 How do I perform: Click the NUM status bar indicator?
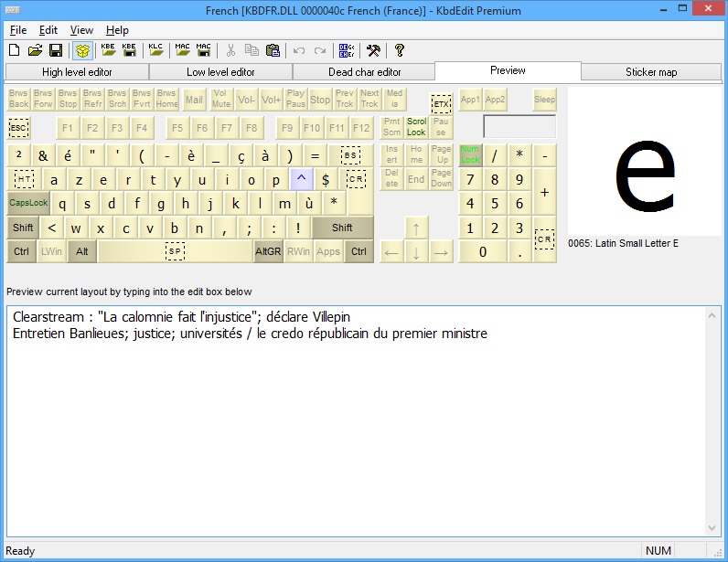(x=658, y=551)
